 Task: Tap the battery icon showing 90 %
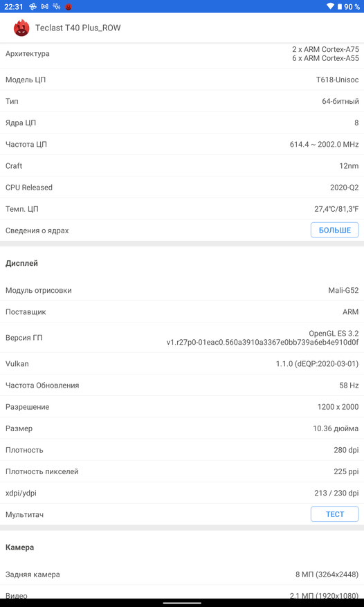point(340,7)
